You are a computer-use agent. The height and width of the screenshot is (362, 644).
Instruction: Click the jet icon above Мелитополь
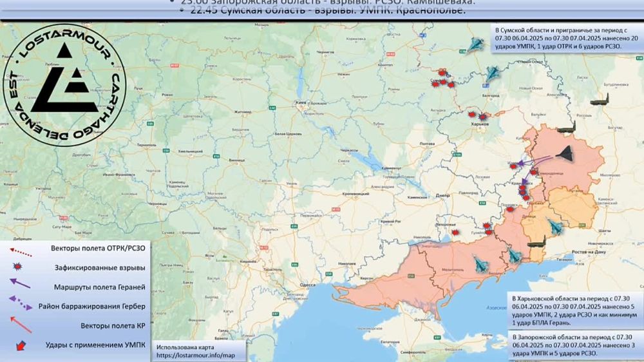click(480, 264)
